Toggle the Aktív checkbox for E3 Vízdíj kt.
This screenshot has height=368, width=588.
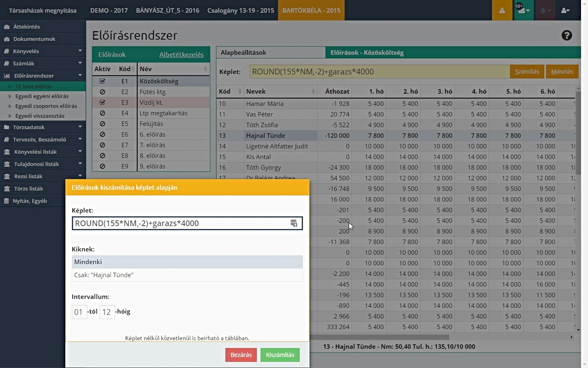(x=102, y=102)
